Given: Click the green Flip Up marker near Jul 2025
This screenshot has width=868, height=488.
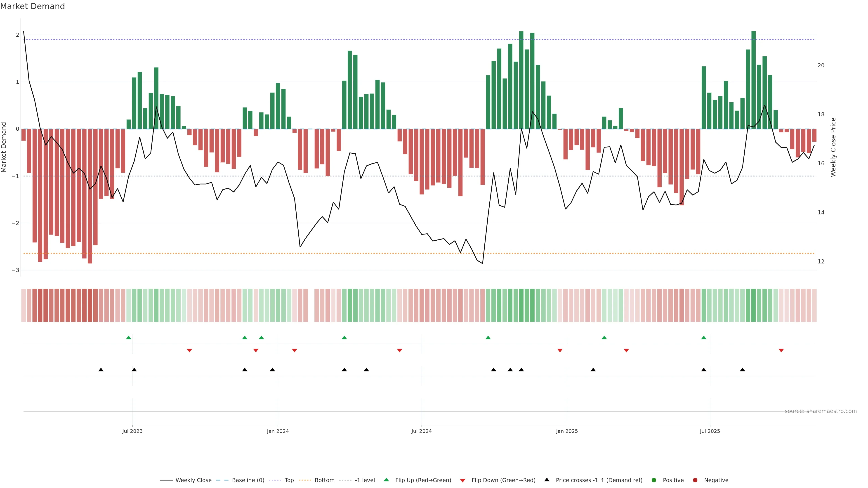Looking at the screenshot, I should click(704, 338).
